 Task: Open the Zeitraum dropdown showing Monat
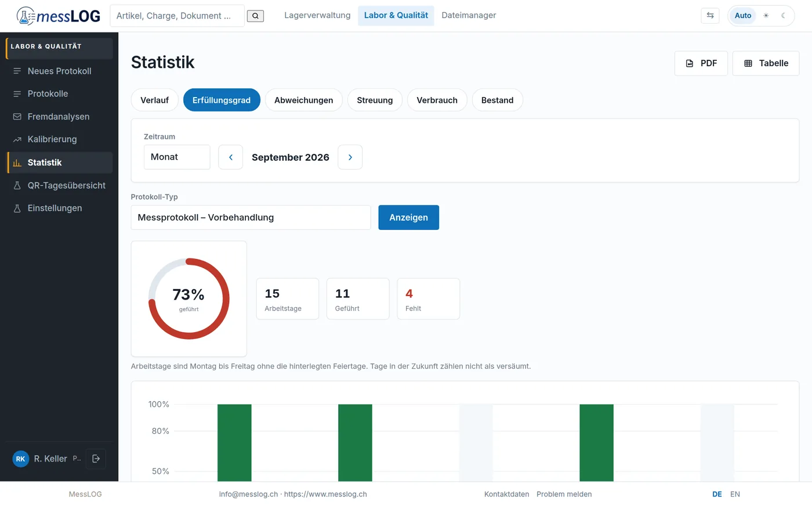click(x=177, y=157)
